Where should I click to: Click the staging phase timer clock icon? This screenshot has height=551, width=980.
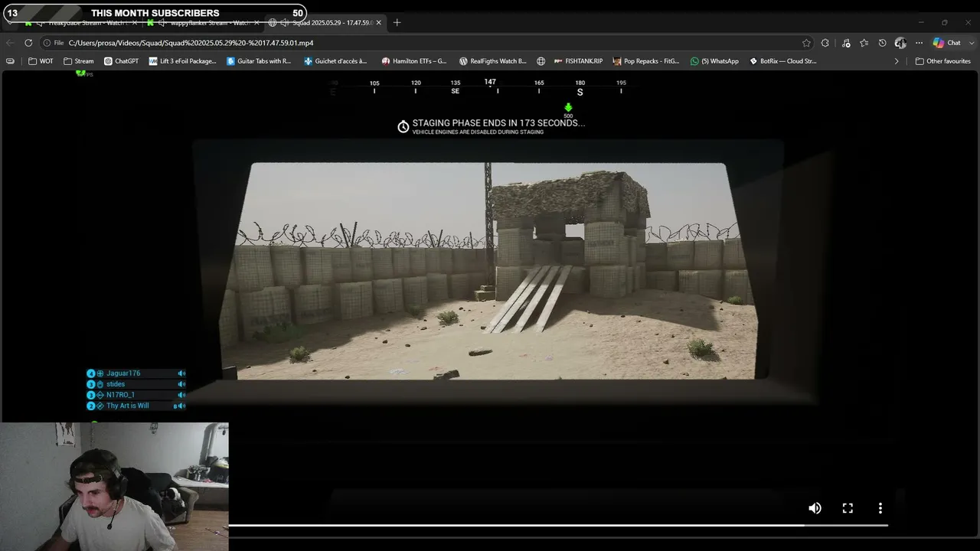click(403, 126)
